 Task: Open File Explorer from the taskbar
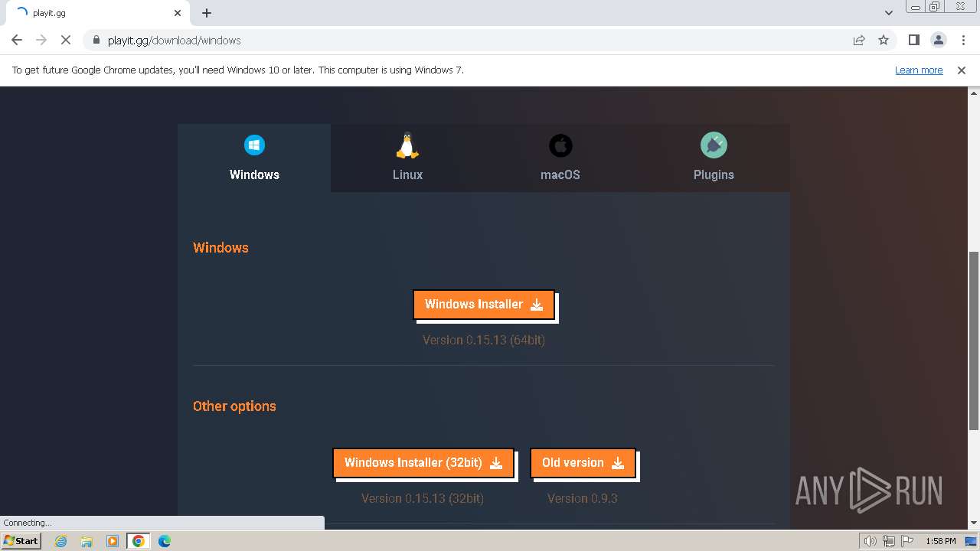point(87,541)
